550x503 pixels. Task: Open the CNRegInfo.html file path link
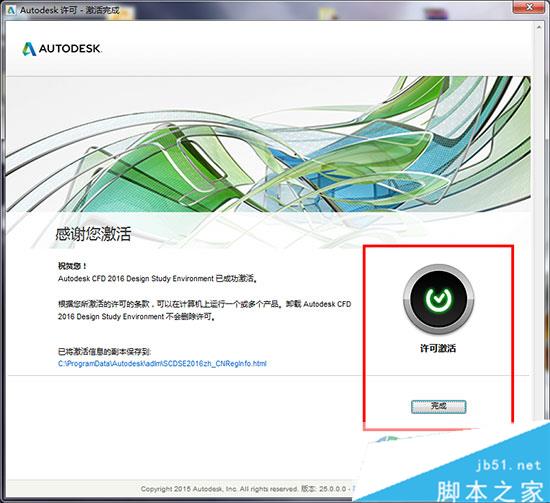tap(162, 363)
